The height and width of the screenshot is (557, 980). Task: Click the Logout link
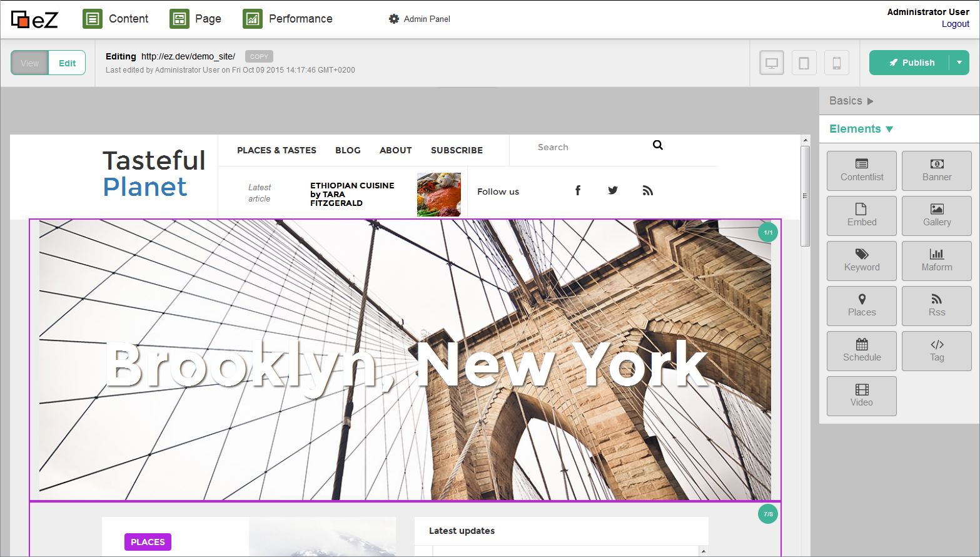[x=955, y=24]
